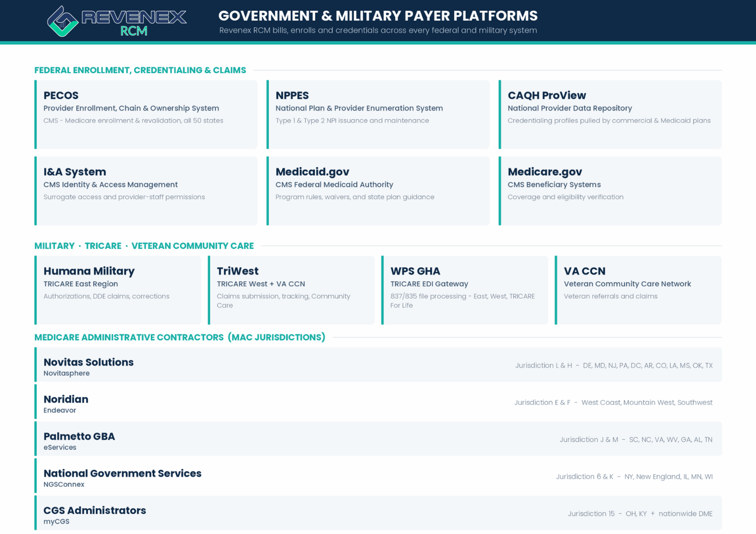
Task: Click 'TRICARE West + VA CCN' subtitle
Action: [x=261, y=284]
